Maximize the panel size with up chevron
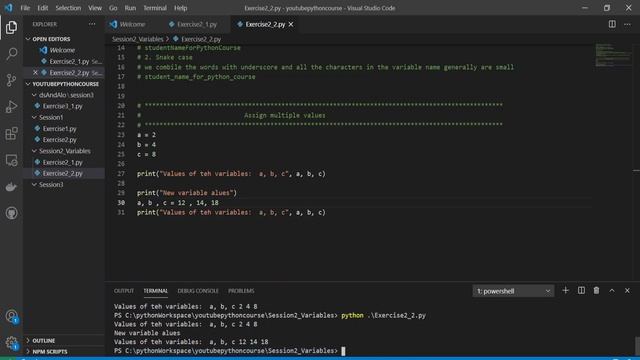Screen dimensions: 640x360 pos(612,291)
